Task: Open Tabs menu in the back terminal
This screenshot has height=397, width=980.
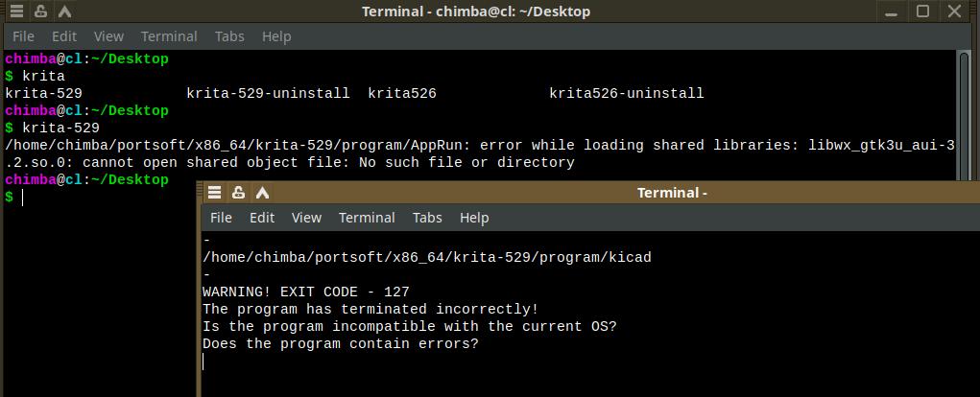Action: (x=229, y=36)
